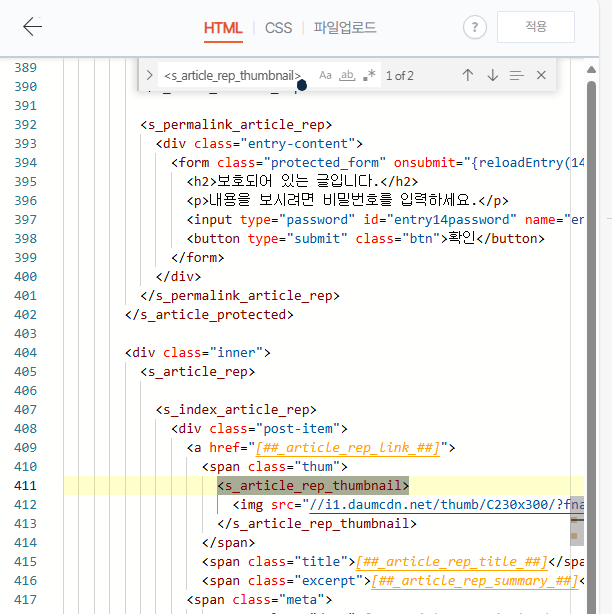Expand the replace field chevron in find box
The height and width of the screenshot is (614, 612).
point(149,75)
